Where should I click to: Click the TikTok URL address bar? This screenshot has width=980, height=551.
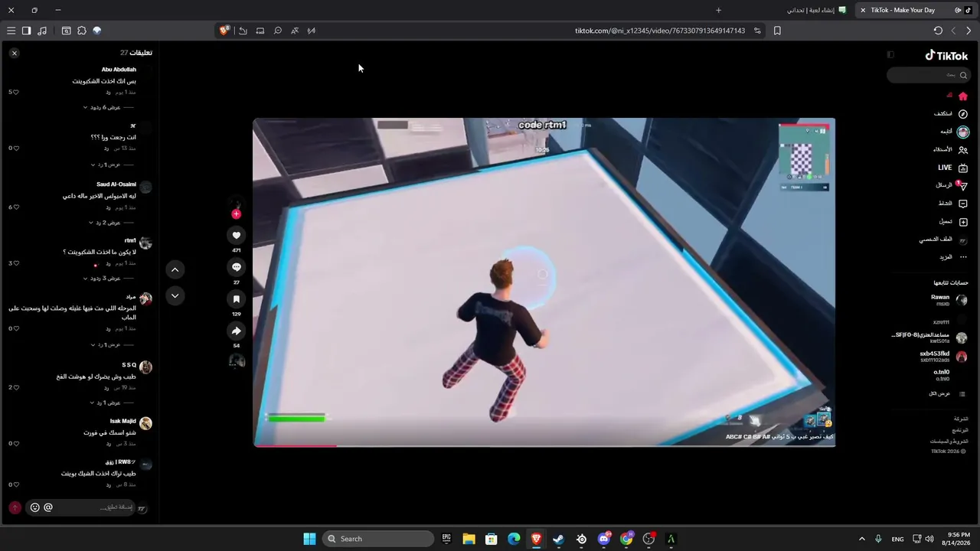pos(660,31)
